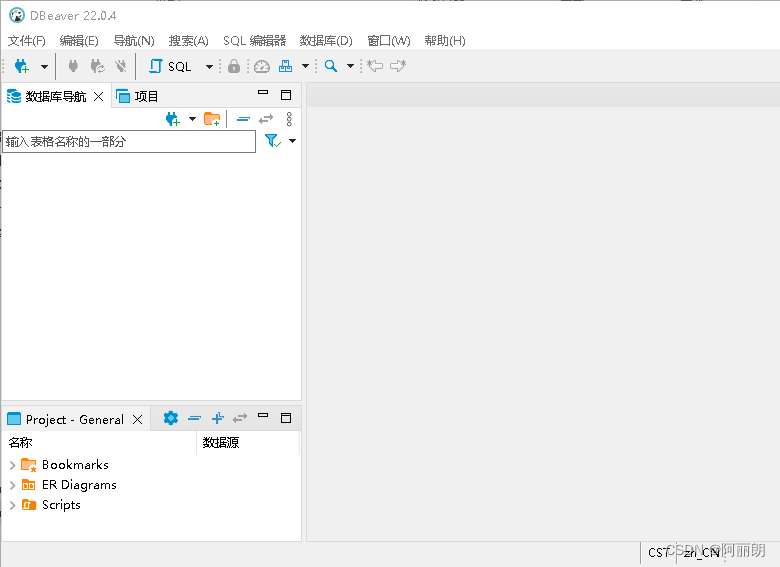Click the navigate forward arrow icon

point(398,66)
